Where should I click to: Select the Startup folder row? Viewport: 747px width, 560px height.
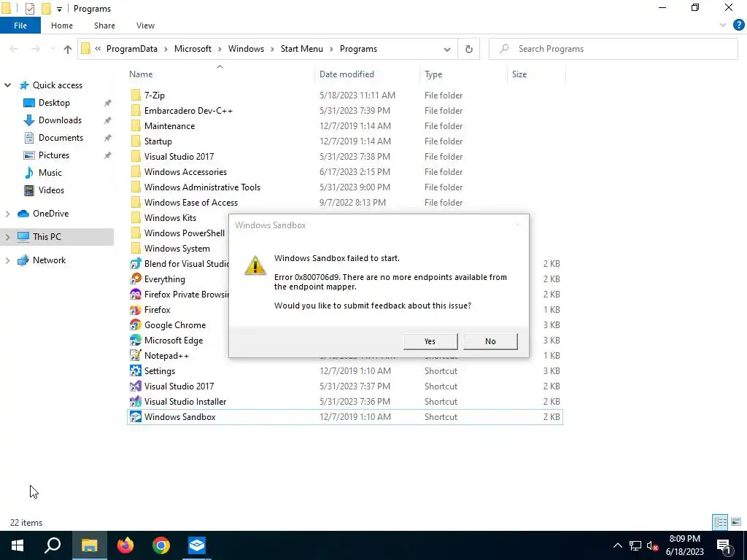pyautogui.click(x=345, y=141)
